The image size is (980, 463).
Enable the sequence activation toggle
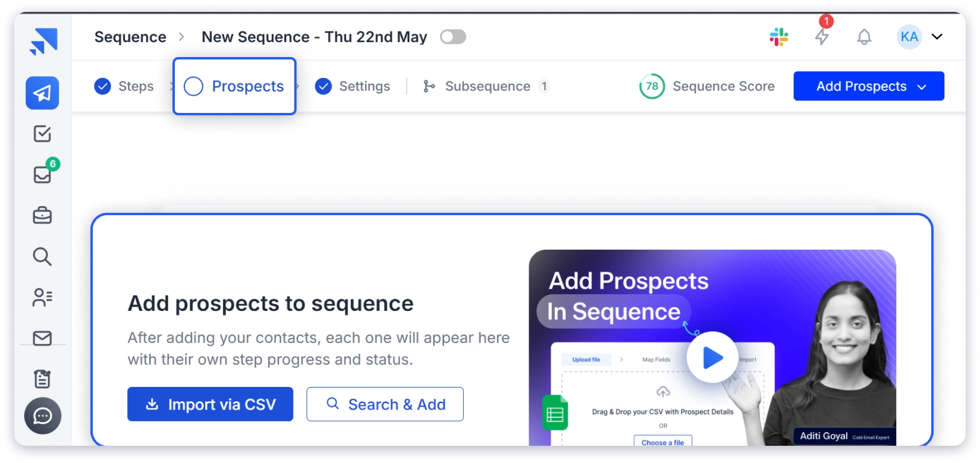point(453,37)
